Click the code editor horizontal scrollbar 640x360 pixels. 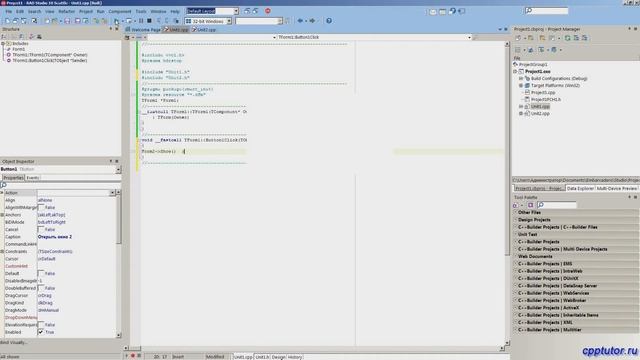(x=314, y=348)
